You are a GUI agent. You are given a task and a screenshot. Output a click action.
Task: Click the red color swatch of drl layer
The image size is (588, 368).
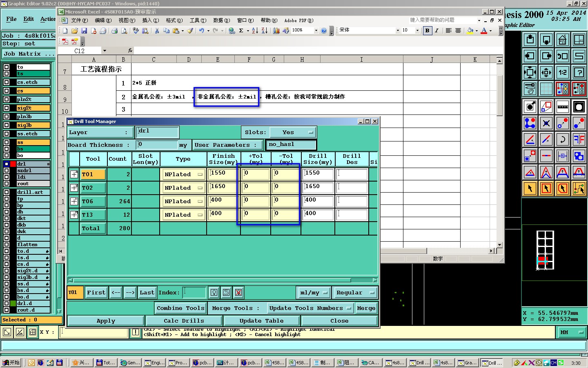pos(13,164)
